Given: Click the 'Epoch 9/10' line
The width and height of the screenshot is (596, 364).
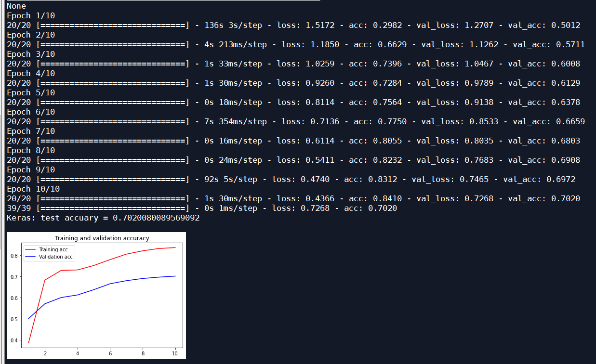Looking at the screenshot, I should (x=31, y=169).
